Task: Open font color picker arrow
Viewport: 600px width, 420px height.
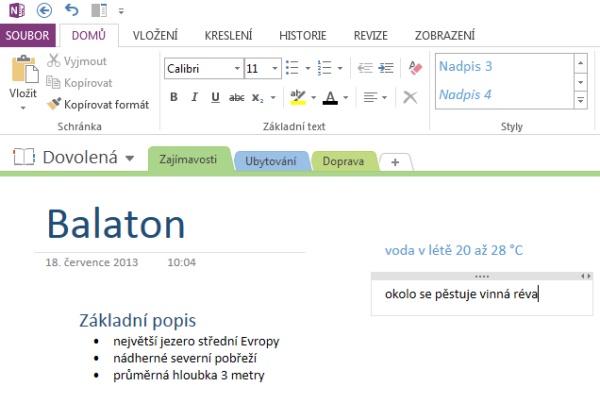Action: point(346,98)
